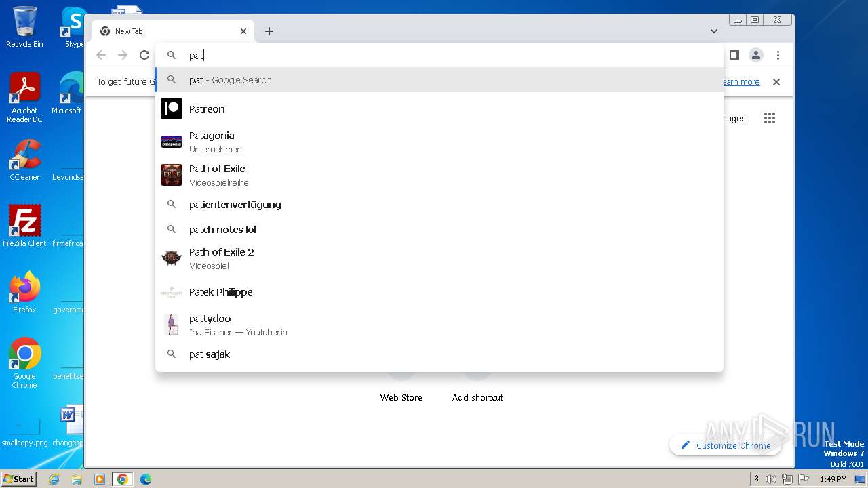
Task: Choose the Patek Philippe suggestion
Action: (x=439, y=291)
